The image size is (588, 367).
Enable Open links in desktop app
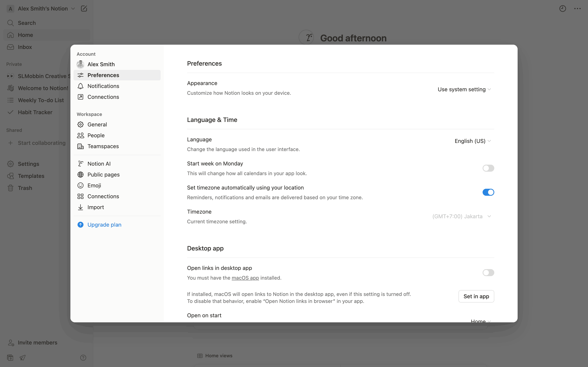[488, 273]
